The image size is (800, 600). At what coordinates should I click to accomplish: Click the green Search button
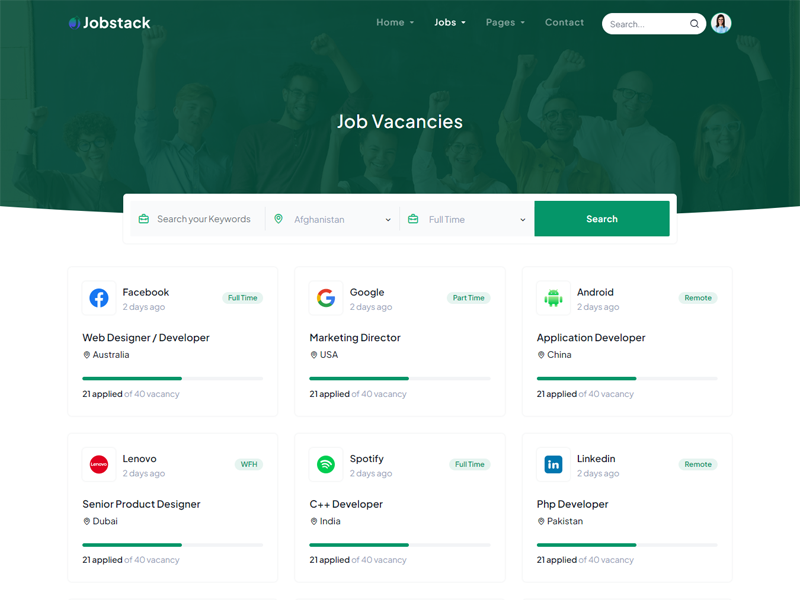click(602, 219)
